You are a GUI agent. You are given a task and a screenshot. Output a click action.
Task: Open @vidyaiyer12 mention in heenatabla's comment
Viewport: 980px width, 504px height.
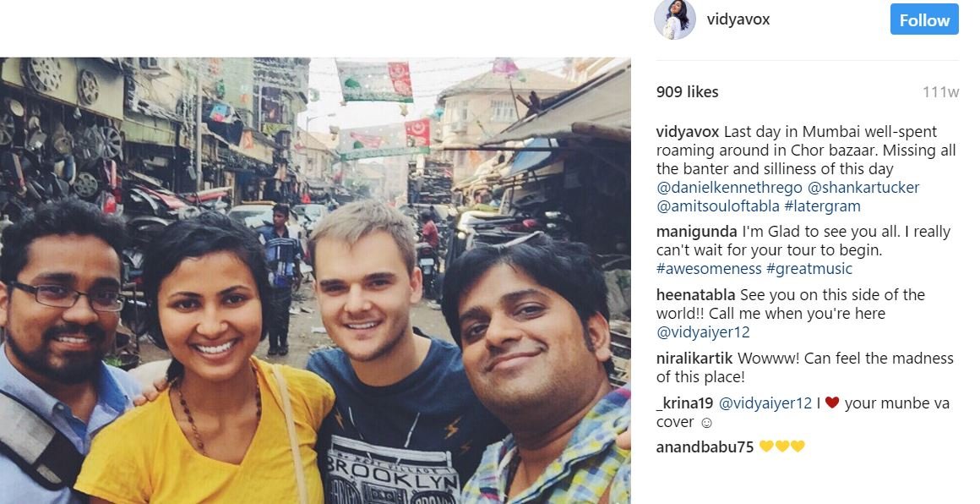[x=703, y=332]
